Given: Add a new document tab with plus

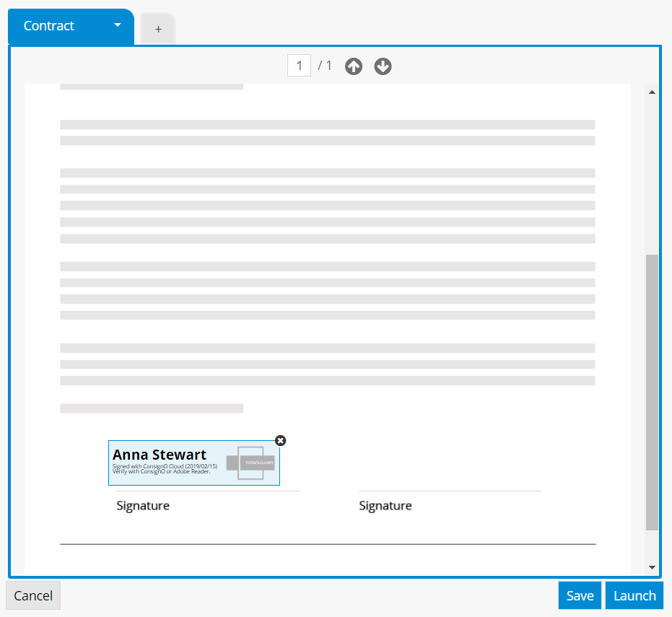Looking at the screenshot, I should [158, 29].
